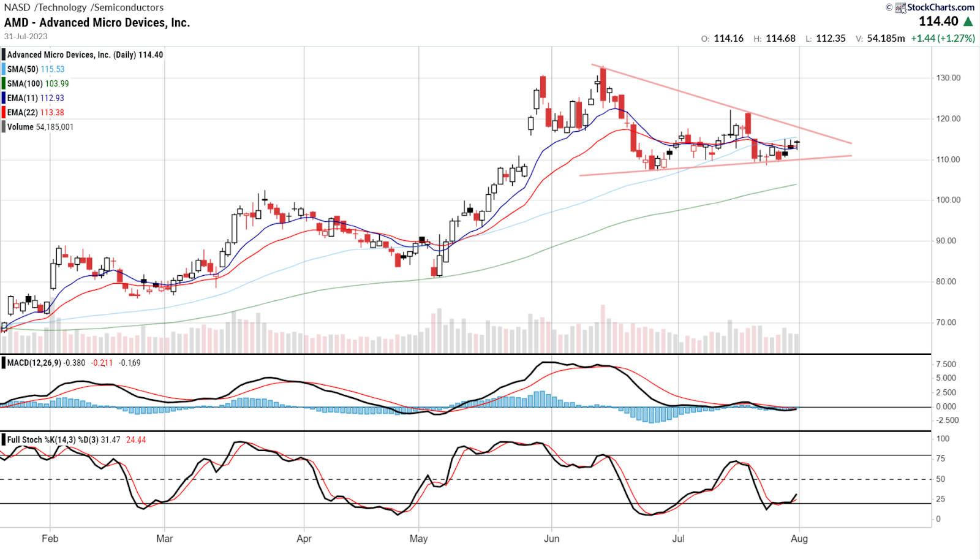This screenshot has height=559, width=980.
Task: Click the 110.00 price axis label
Action: click(948, 159)
